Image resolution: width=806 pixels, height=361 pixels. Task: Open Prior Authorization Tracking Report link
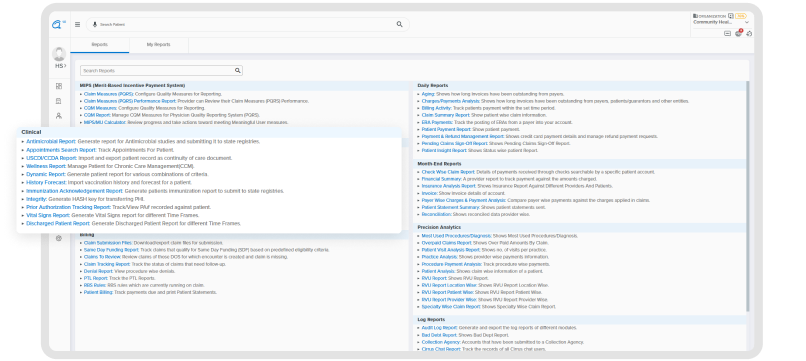pyautogui.click(x=68, y=207)
